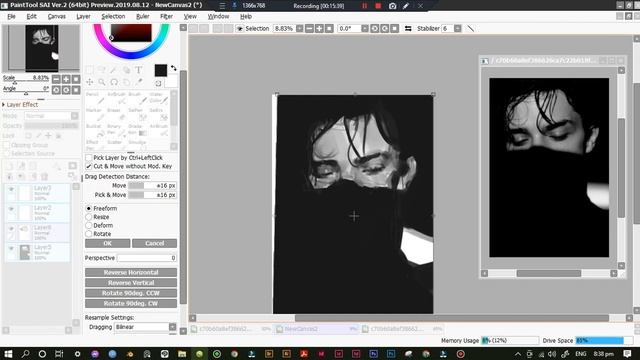Click Rotate 90deg. CCW button
The image size is (640, 360).
131,293
